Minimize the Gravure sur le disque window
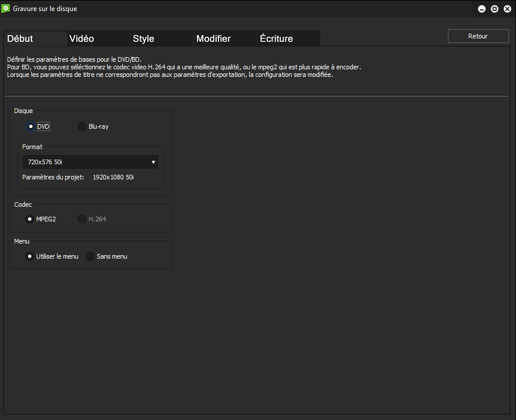516x420 pixels. (x=482, y=9)
